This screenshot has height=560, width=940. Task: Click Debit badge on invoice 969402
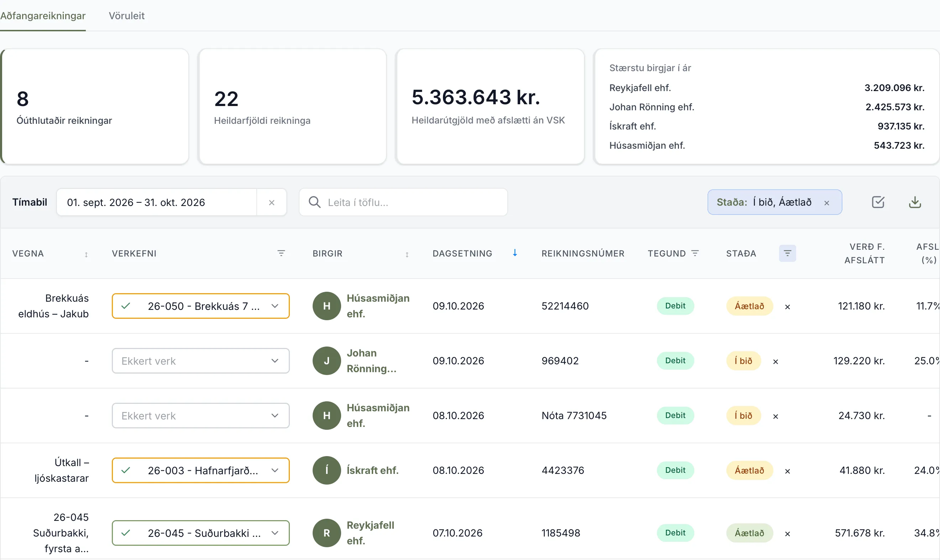coord(675,361)
